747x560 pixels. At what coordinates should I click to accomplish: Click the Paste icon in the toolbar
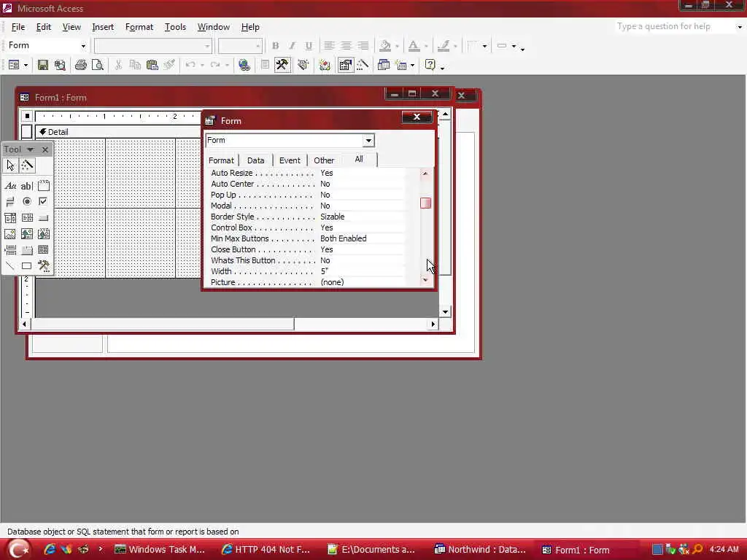tap(152, 65)
